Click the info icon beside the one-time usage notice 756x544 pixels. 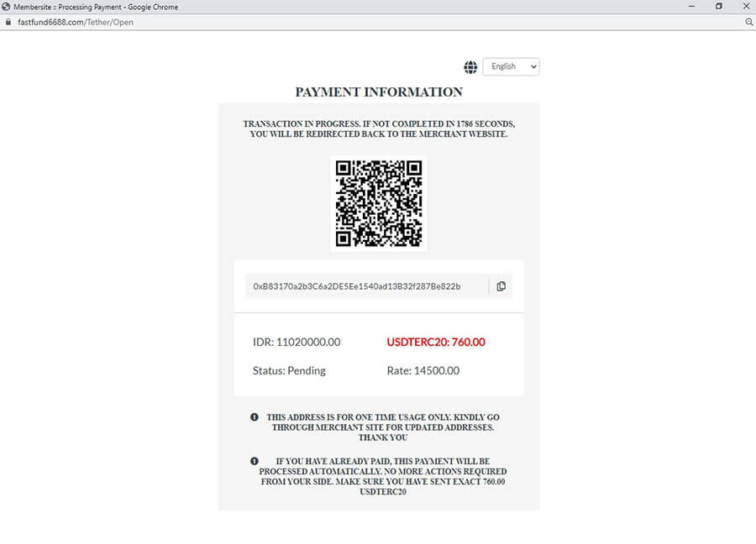pyautogui.click(x=254, y=417)
